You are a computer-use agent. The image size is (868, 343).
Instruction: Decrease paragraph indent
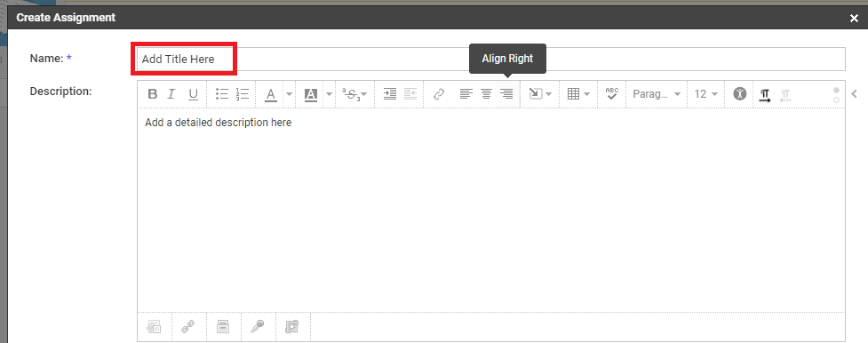coord(410,94)
